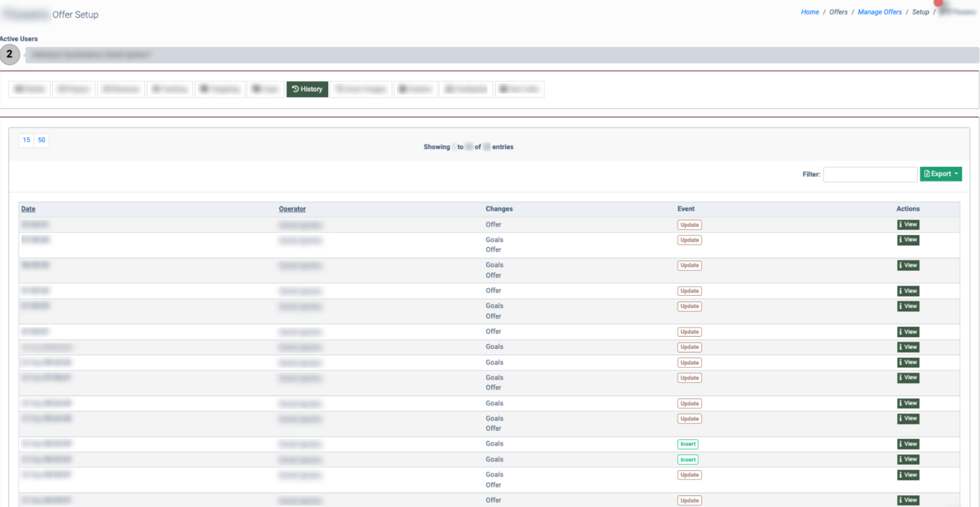Click View on the first Insert event row
This screenshot has height=507, width=980.
click(x=908, y=444)
